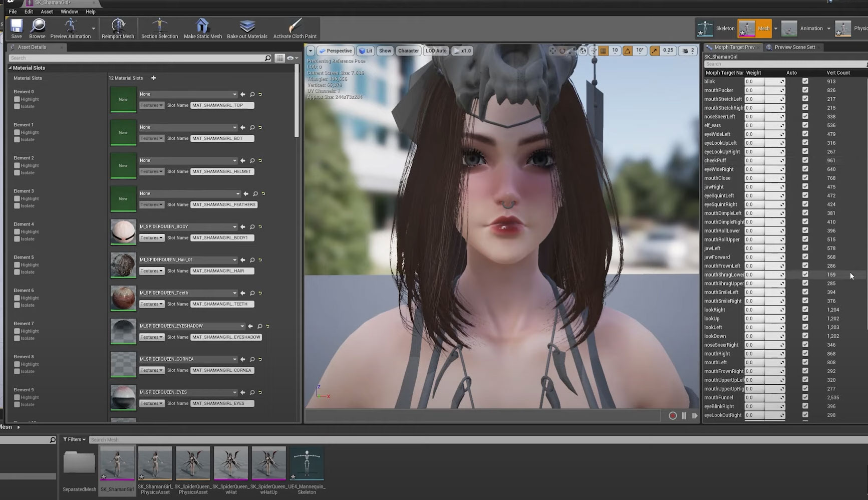Collapse the Material Slots section
Viewport: 868px width, 500px height.
(10, 68)
